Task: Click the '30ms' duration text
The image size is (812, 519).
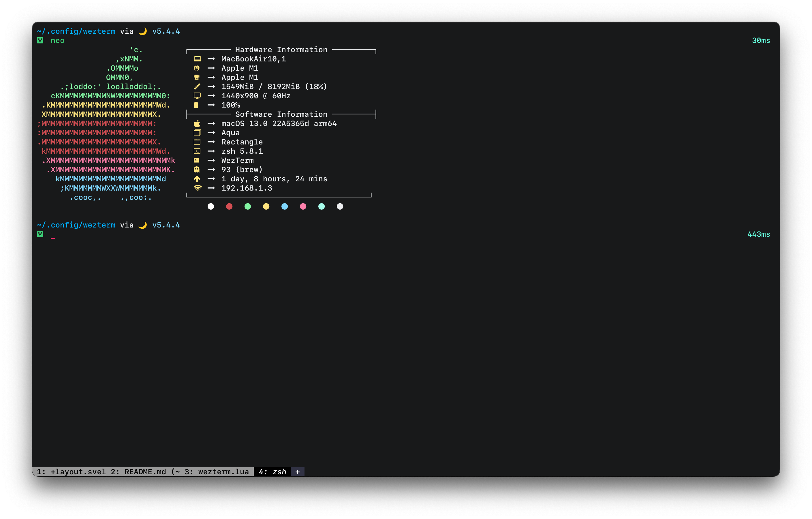Action: (761, 41)
